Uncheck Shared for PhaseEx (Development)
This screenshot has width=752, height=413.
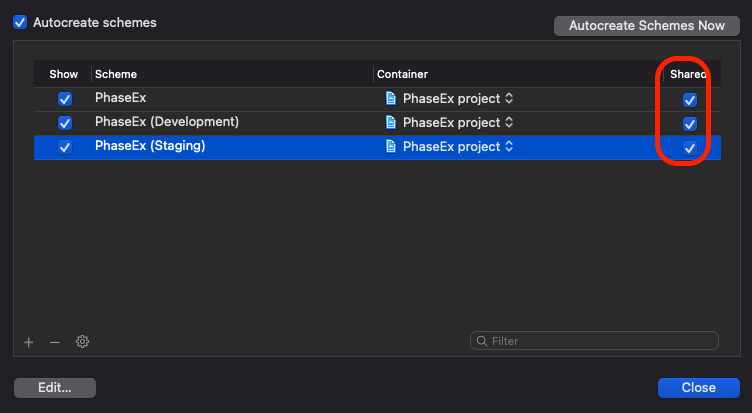tap(689, 124)
